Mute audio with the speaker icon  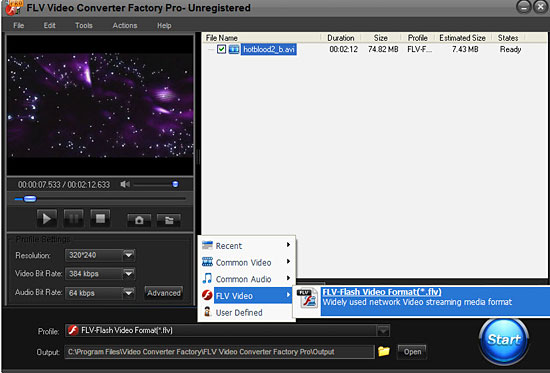coord(125,184)
